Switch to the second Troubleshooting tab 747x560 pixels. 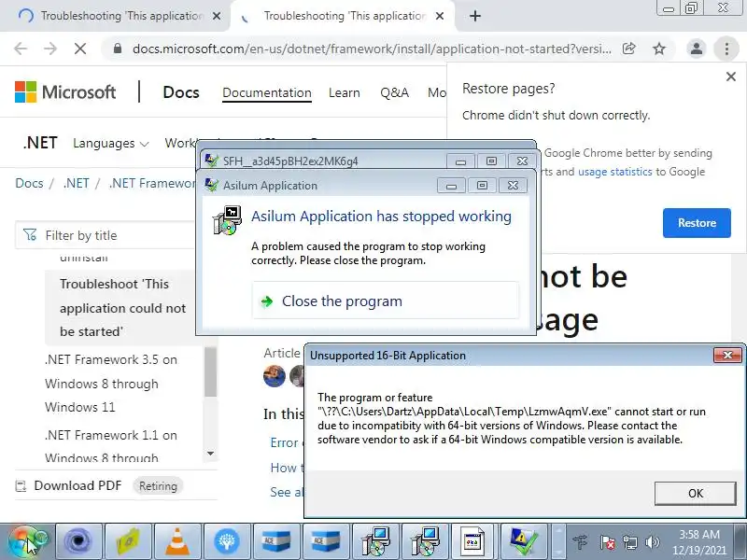[343, 16]
